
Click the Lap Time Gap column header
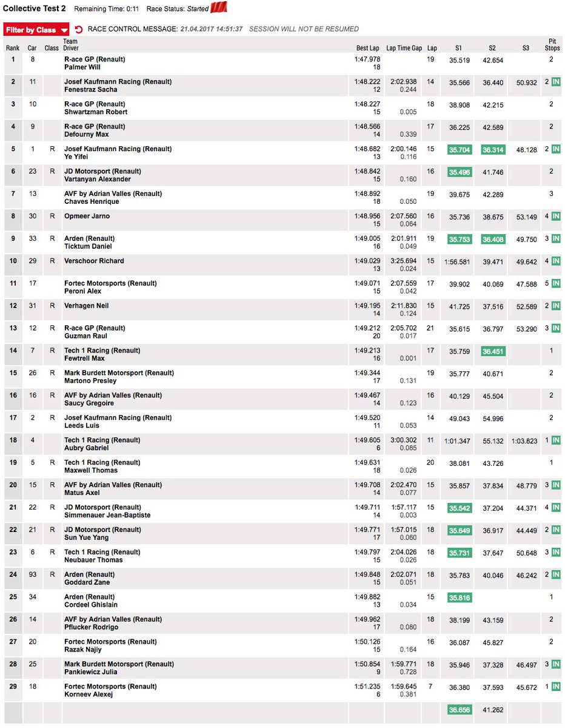[404, 48]
